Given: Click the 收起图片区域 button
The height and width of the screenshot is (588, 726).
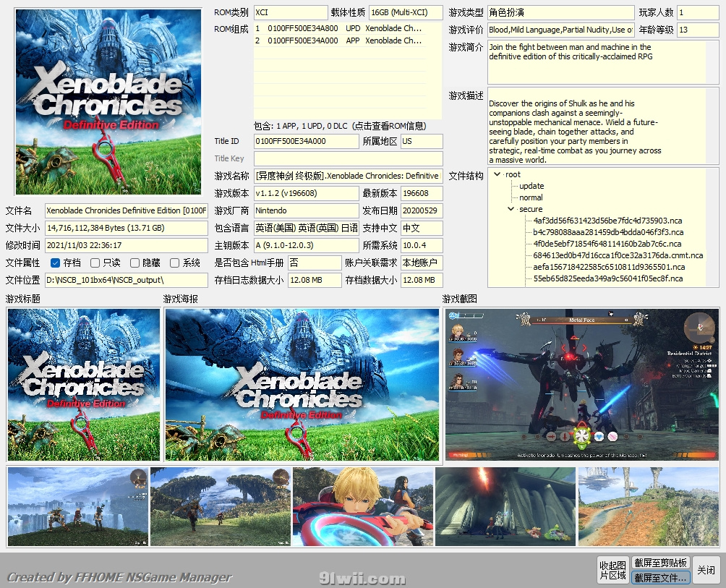Looking at the screenshot, I should coord(612,570).
